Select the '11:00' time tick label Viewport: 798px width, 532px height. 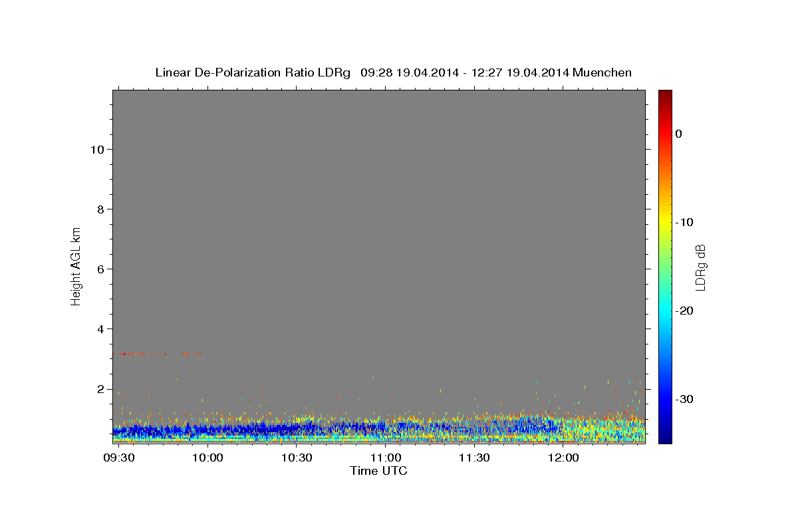(386, 459)
